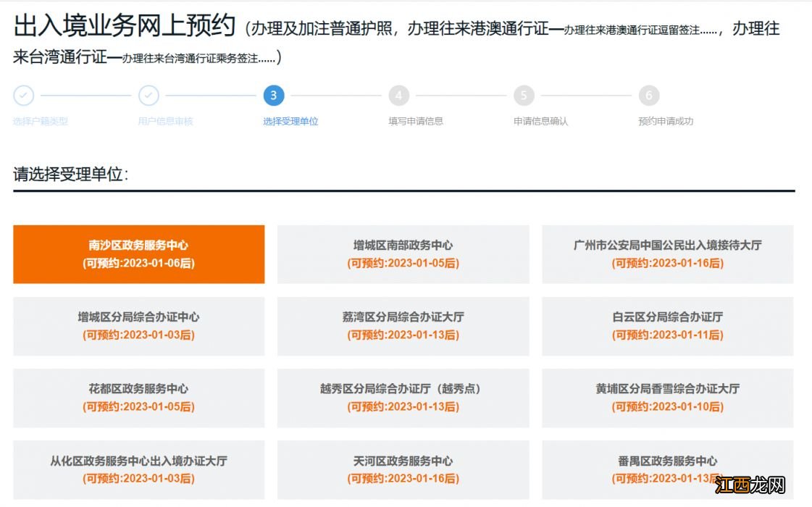The width and height of the screenshot is (812, 507).
Task: Select 天河区政务服务中心
Action: tap(403, 469)
